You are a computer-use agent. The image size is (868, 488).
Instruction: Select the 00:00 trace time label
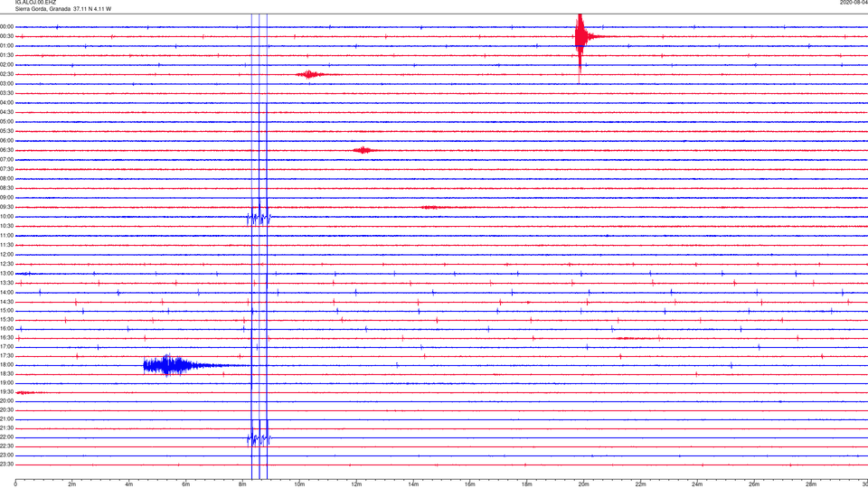pyautogui.click(x=6, y=26)
